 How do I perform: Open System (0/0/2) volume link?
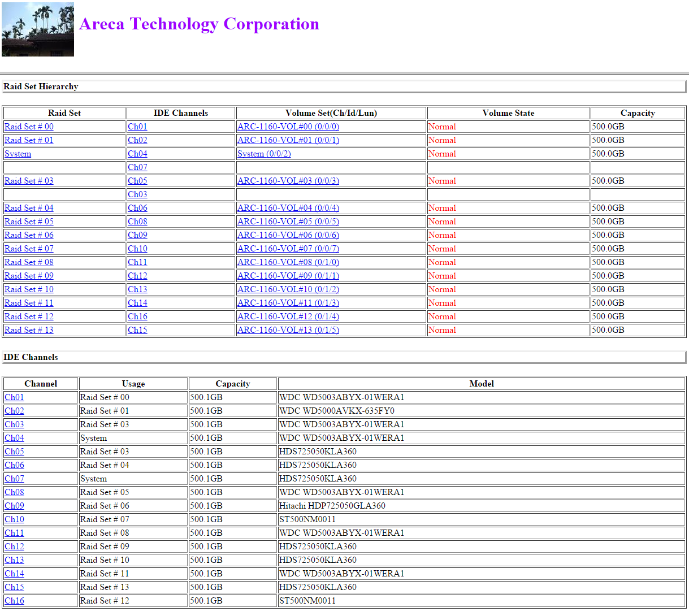[264, 154]
